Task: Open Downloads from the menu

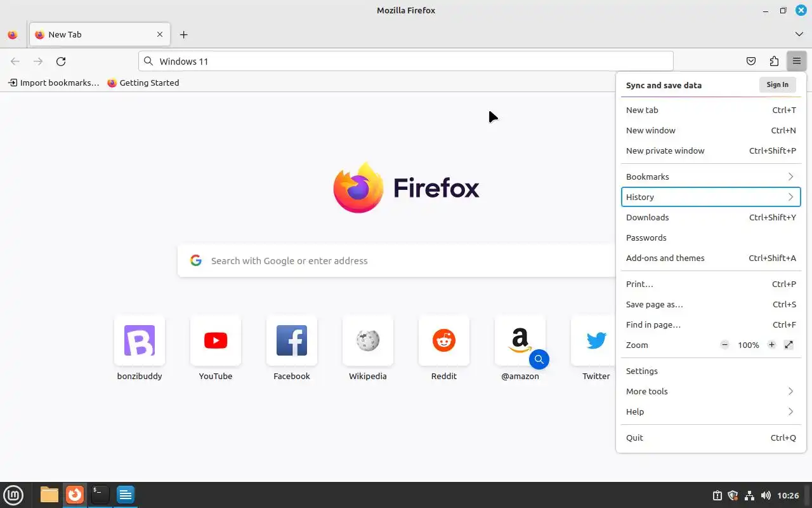Action: 710,217
